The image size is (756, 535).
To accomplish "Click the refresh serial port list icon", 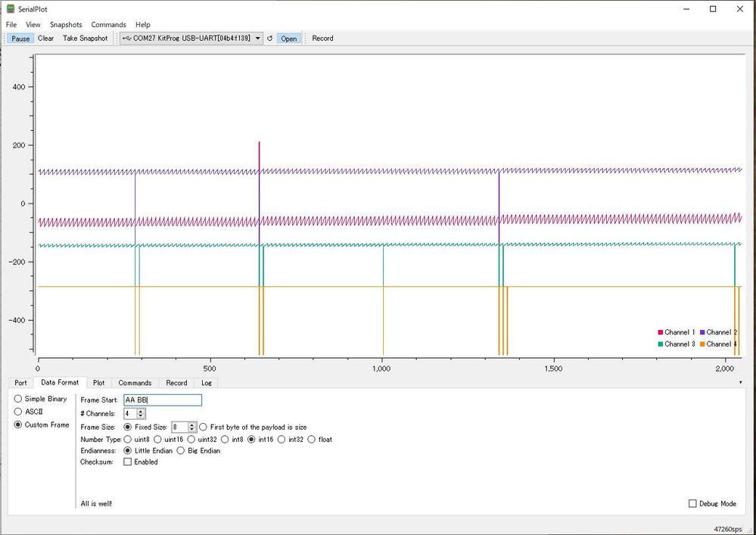I will coord(270,38).
